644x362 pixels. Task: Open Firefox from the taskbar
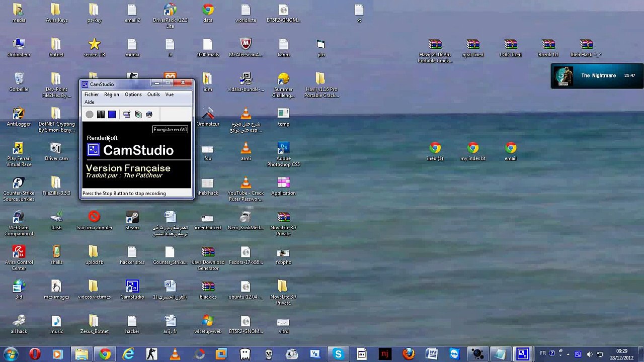coord(409,354)
